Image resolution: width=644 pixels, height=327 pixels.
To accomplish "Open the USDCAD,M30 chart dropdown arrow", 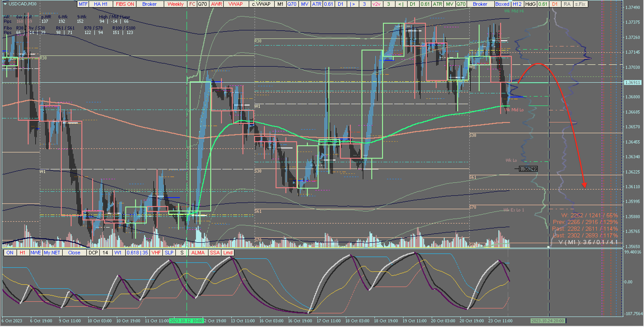I will (5, 4).
